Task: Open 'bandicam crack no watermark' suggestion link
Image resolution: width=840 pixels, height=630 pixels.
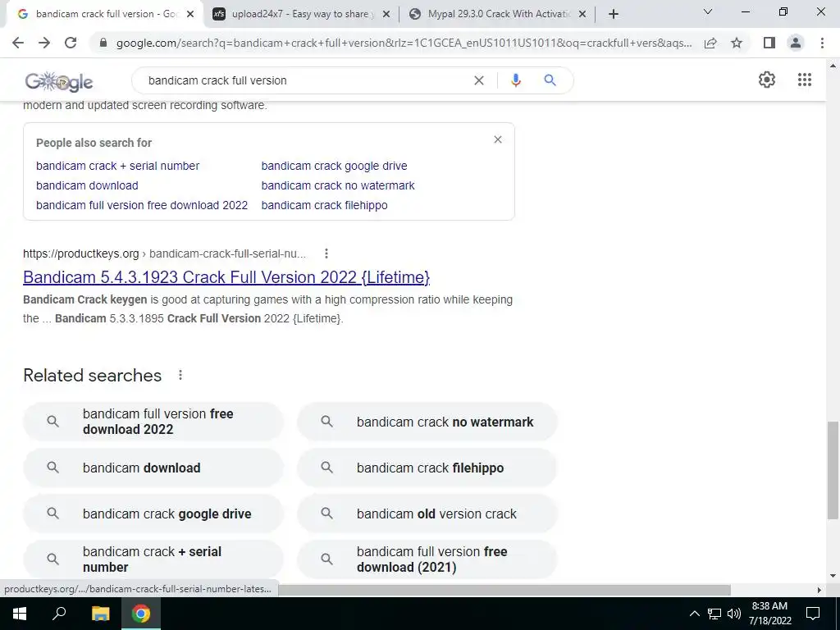Action: coord(338,186)
